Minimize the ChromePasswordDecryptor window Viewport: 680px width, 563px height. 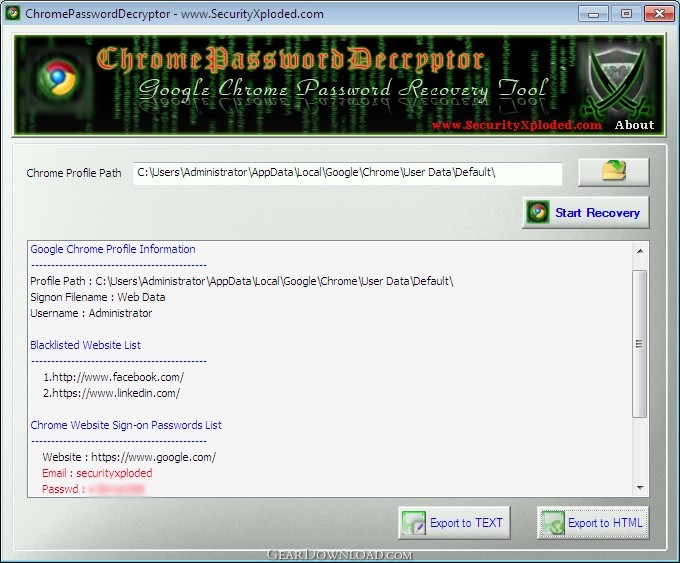coord(593,13)
